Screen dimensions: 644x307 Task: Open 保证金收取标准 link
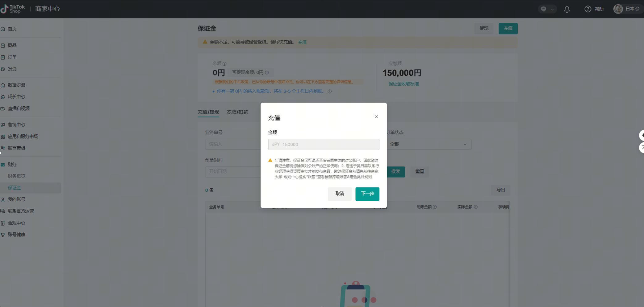click(404, 84)
